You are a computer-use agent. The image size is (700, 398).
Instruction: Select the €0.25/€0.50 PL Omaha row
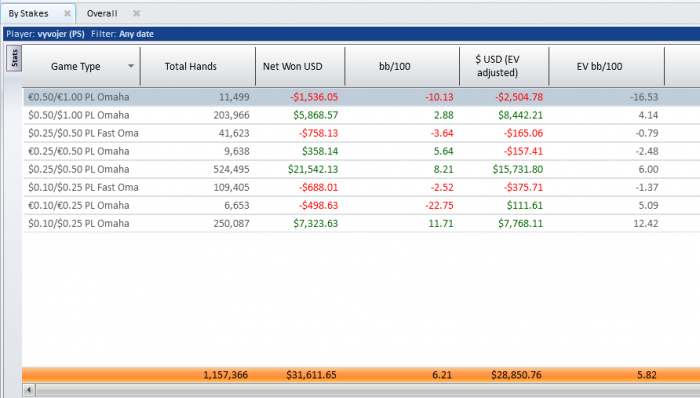point(362,151)
